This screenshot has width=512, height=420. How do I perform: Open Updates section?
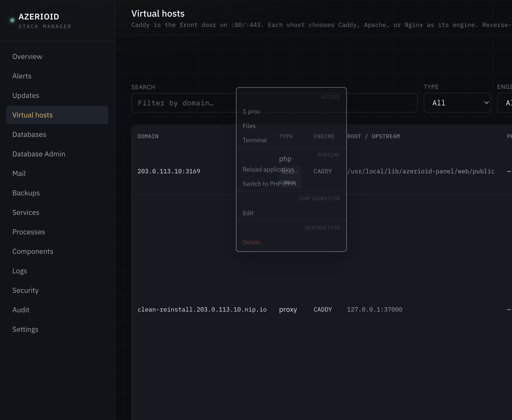click(57, 95)
